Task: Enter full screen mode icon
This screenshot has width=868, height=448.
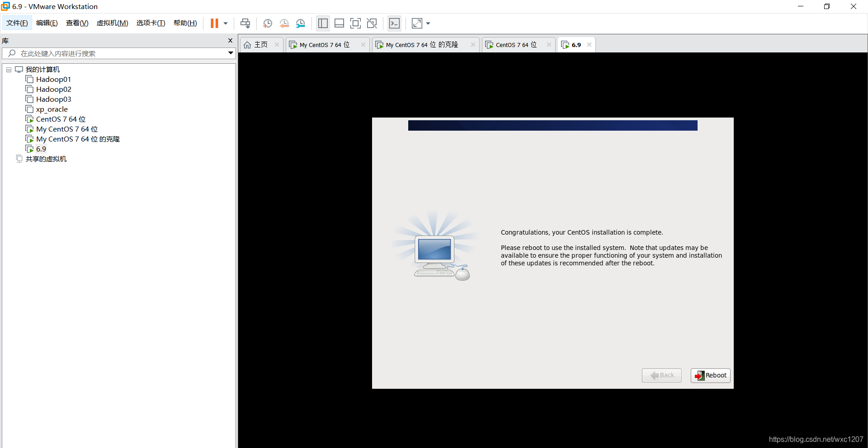Action: [x=355, y=23]
